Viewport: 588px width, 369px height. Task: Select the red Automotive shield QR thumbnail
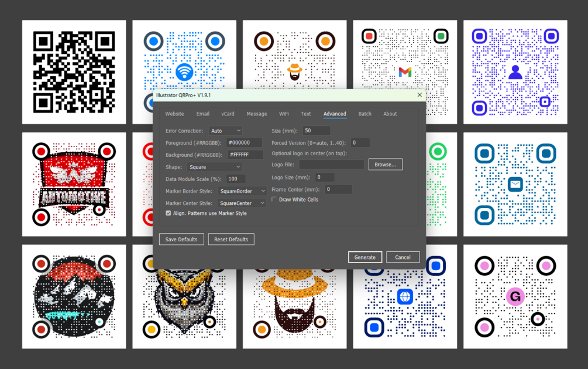coord(74,184)
